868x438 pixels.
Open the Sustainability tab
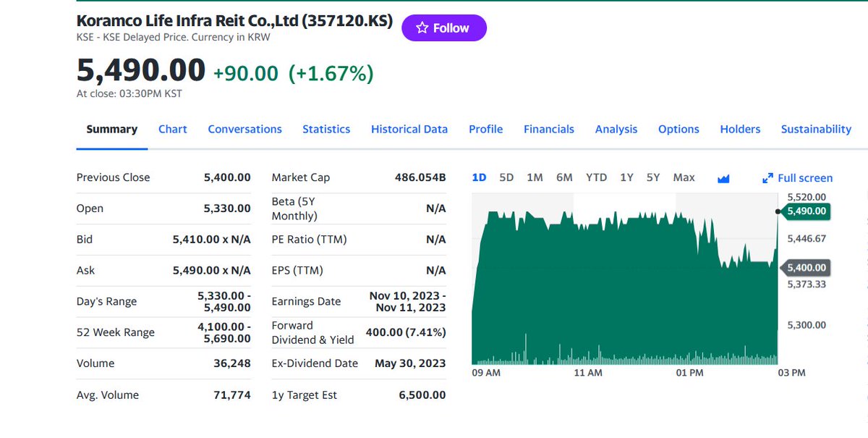tap(816, 129)
